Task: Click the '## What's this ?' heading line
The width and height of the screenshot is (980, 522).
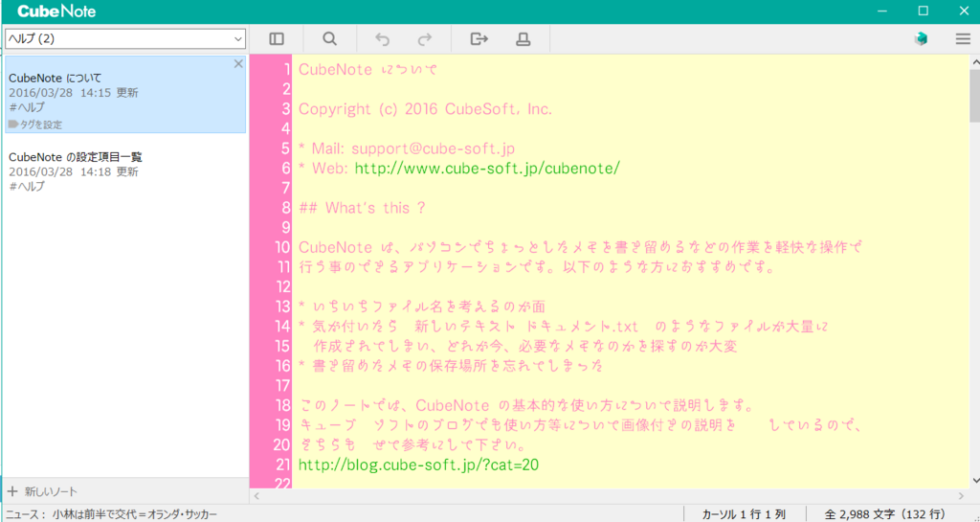Action: click(363, 208)
